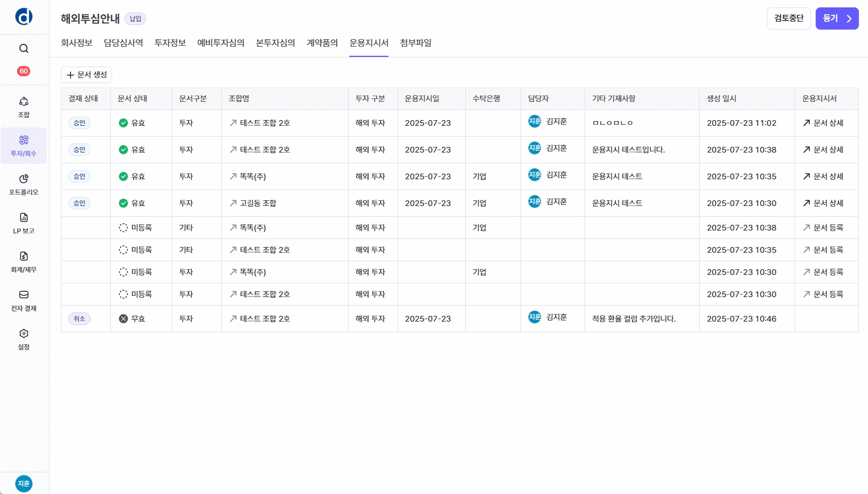Switch to the 첨부파일 tab

click(416, 43)
